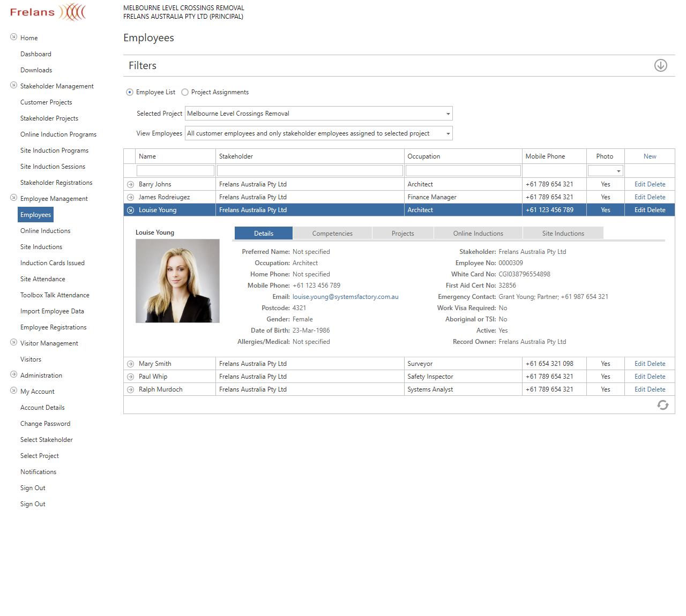Screen dimensions: 686x616
Task: Open the View Employees dropdown
Action: (448, 133)
